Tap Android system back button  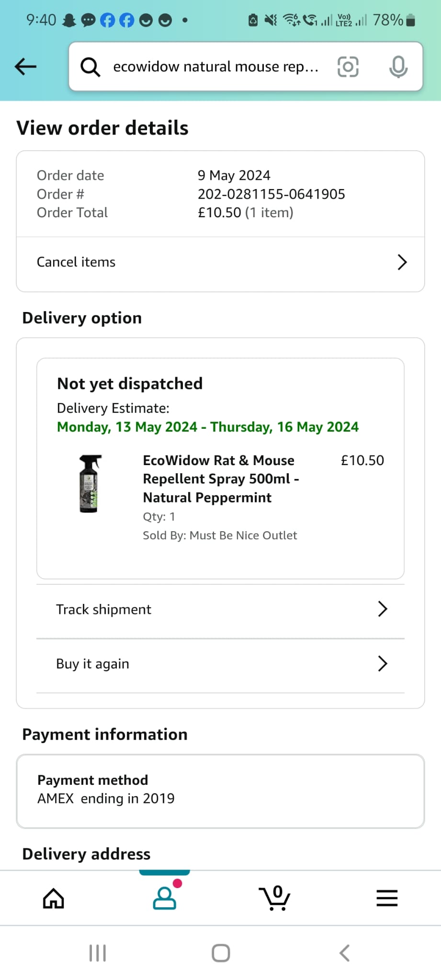point(344,953)
